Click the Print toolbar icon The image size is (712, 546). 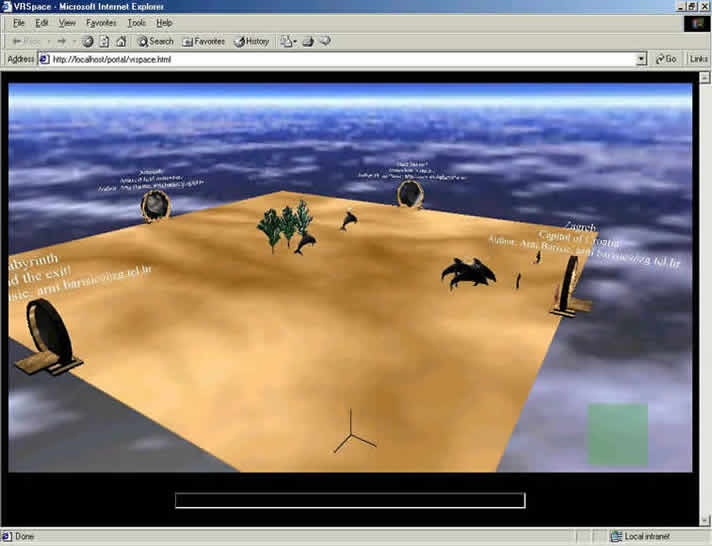pyautogui.click(x=308, y=41)
